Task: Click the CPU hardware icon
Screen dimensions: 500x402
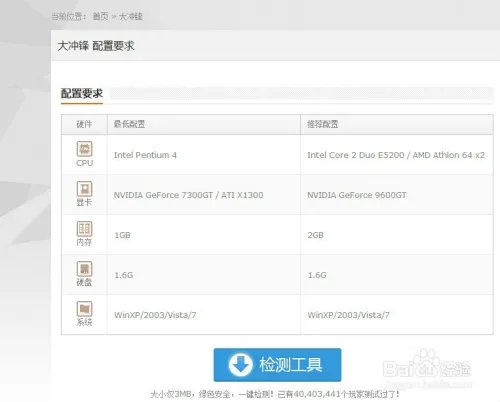Action: (84, 149)
